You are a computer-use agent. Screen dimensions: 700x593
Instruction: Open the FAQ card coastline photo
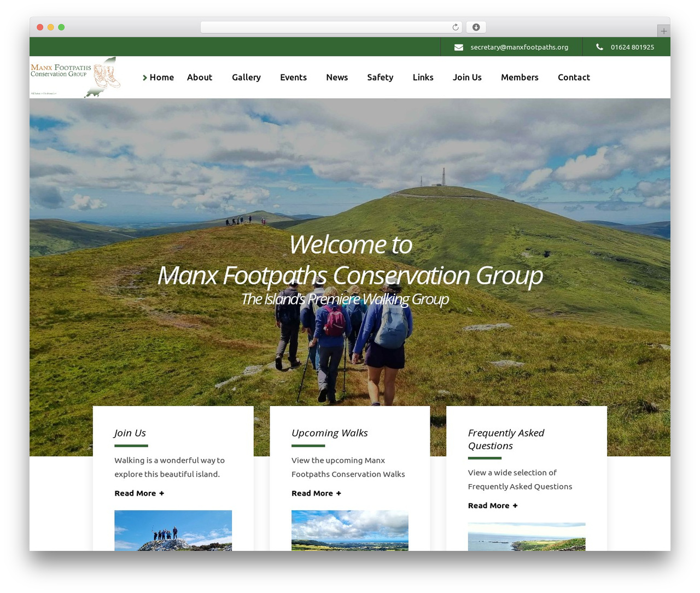pyautogui.click(x=527, y=537)
